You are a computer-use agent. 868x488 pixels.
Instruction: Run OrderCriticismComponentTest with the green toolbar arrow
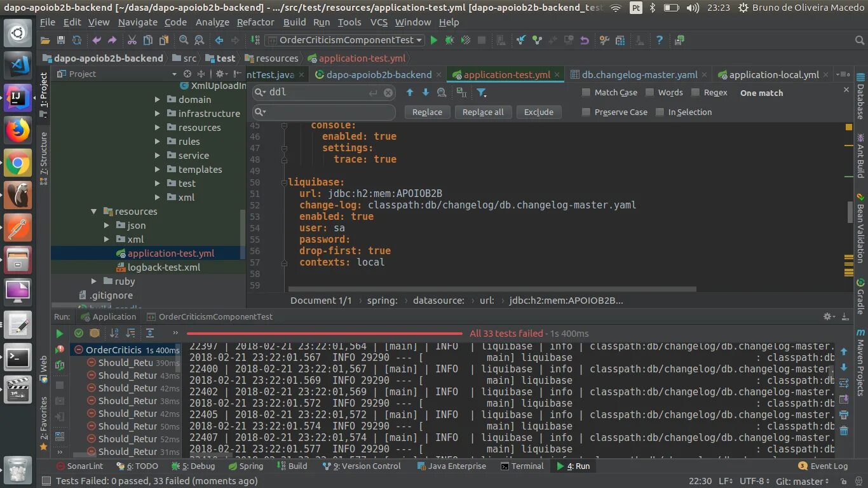tap(434, 40)
